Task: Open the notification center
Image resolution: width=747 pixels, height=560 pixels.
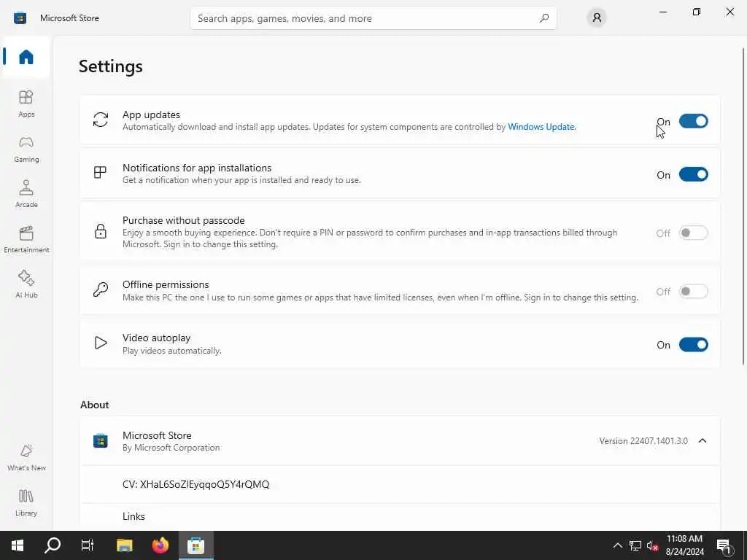Action: coord(724,545)
